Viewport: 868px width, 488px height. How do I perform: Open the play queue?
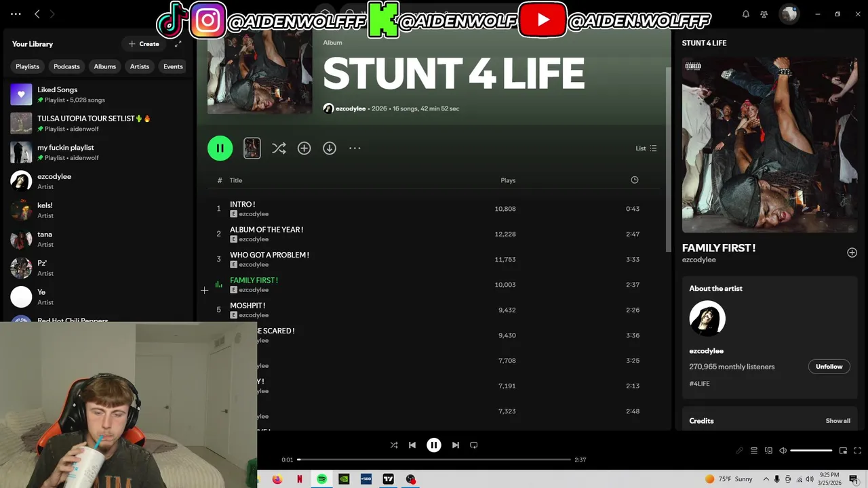pos(753,451)
